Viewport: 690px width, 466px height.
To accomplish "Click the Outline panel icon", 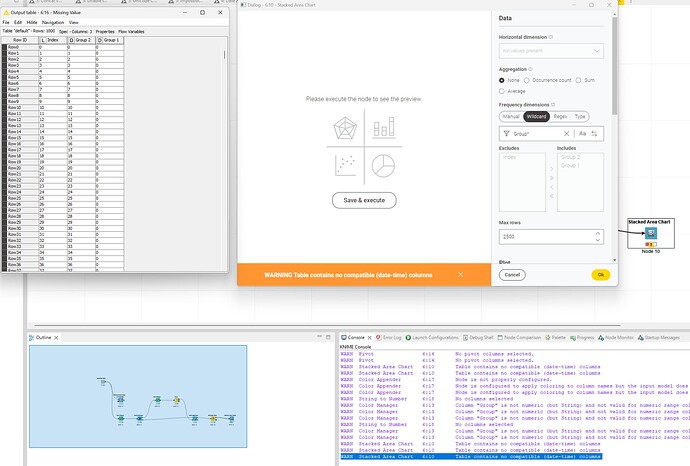I will [x=32, y=338].
